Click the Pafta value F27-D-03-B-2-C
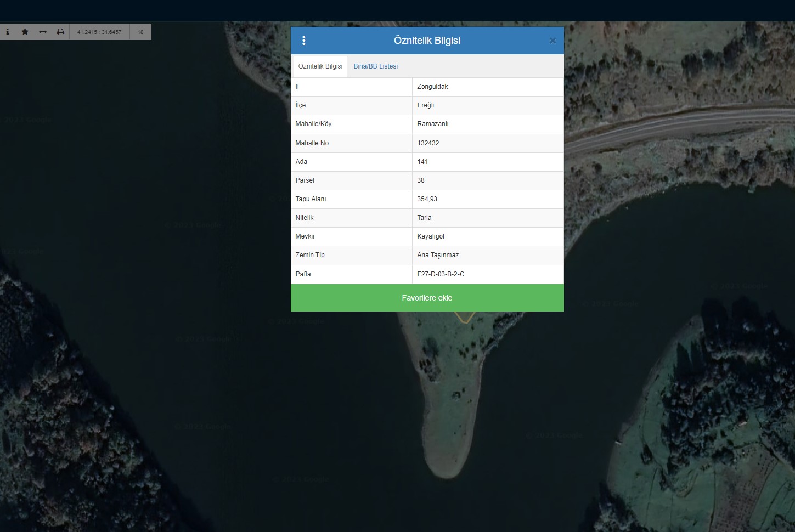This screenshot has width=795, height=532. (441, 274)
